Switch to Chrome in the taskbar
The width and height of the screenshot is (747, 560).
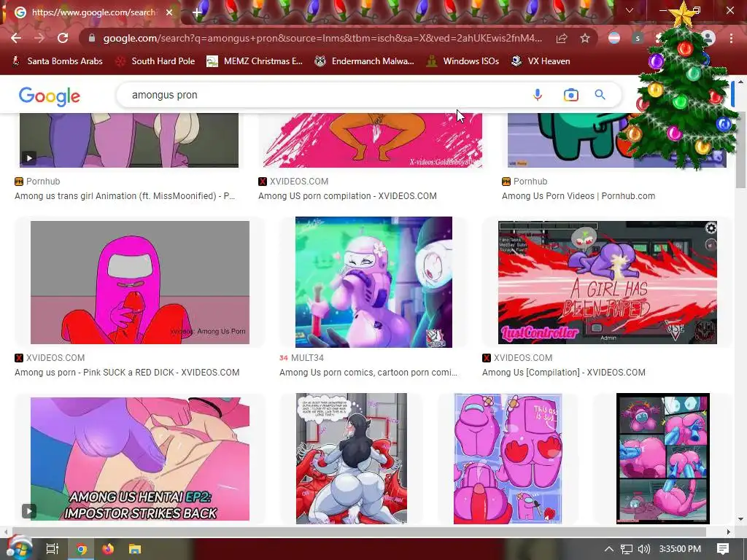[82, 549]
